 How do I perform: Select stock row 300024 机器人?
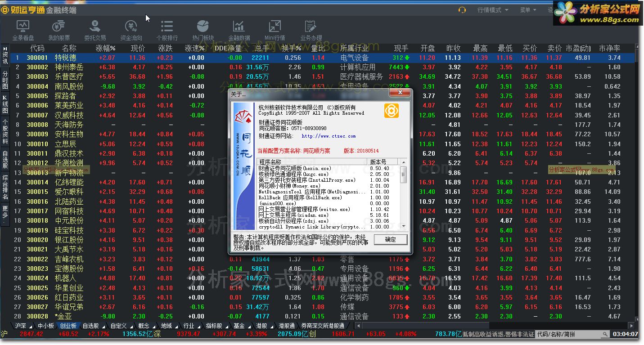coord(323,278)
